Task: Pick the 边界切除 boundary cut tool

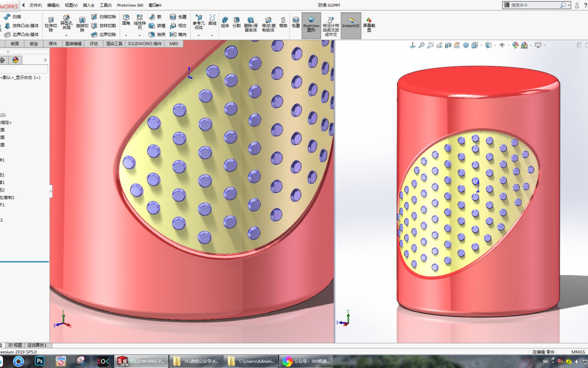Action: (x=104, y=34)
